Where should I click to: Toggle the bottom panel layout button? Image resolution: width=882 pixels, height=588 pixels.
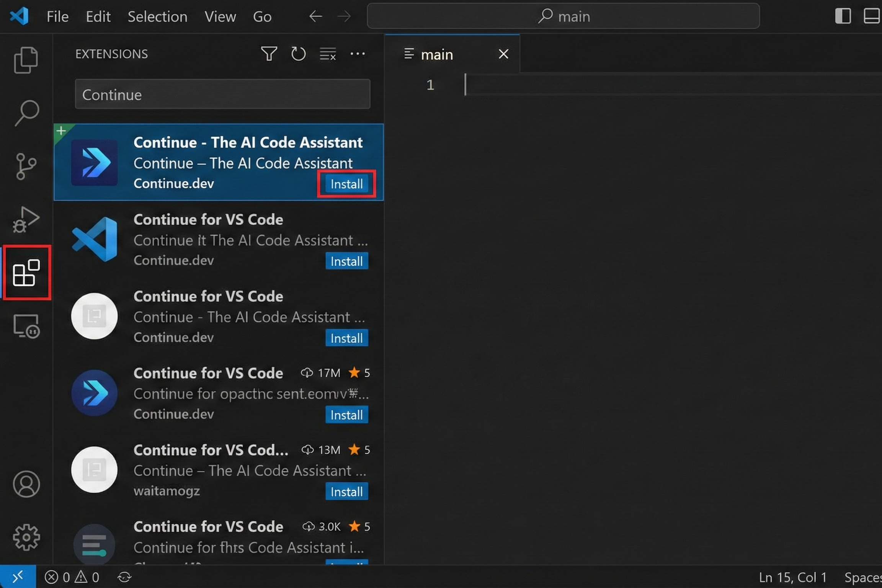tap(871, 16)
